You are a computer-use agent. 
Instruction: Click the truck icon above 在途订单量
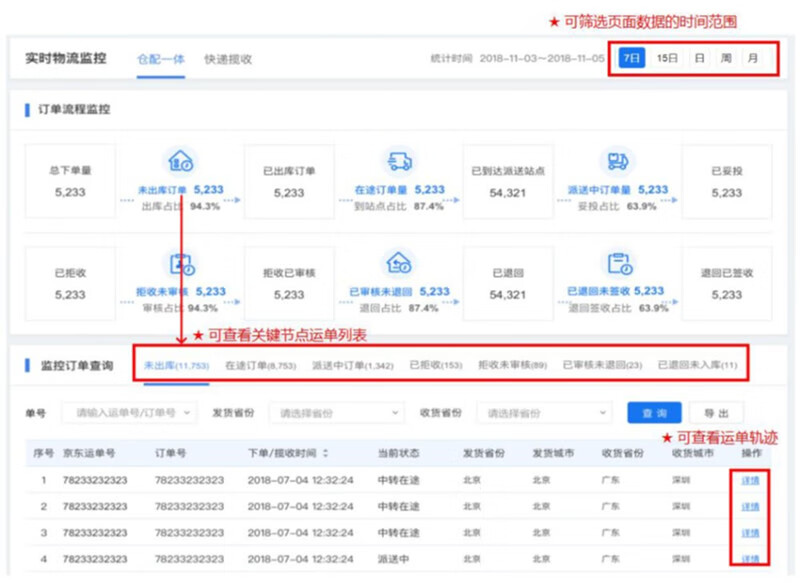click(398, 161)
